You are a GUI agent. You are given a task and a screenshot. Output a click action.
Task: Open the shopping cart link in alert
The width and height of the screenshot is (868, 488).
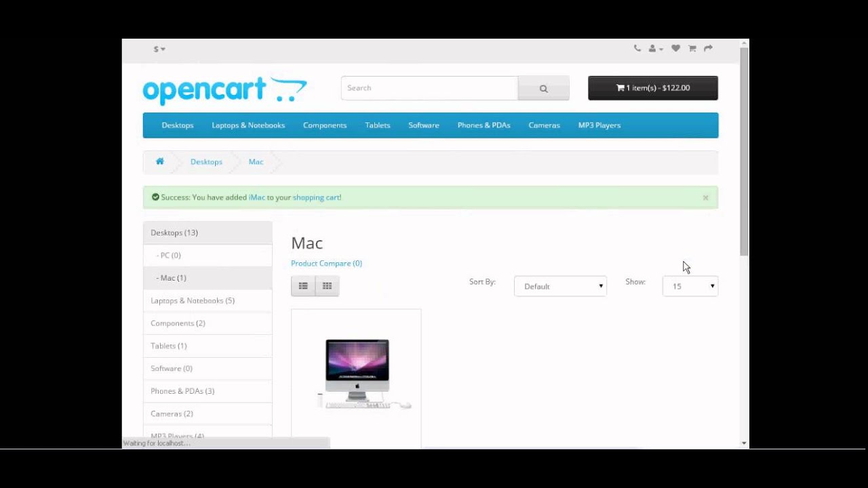(316, 197)
